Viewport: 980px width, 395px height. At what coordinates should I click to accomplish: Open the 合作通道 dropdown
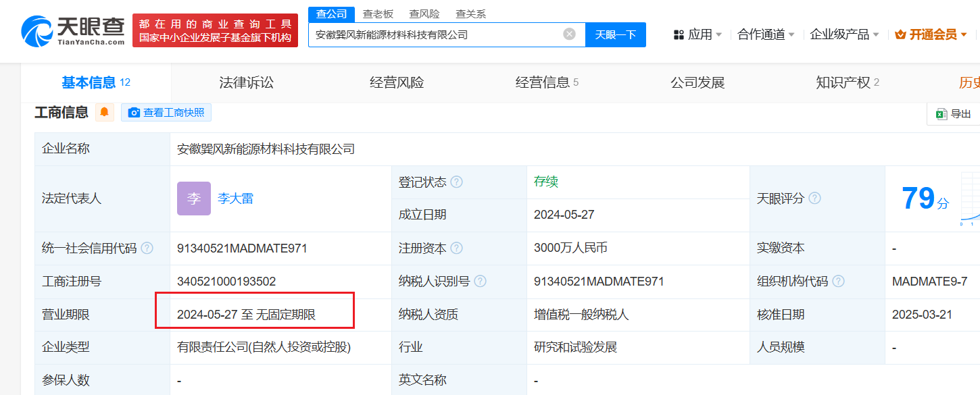[766, 34]
